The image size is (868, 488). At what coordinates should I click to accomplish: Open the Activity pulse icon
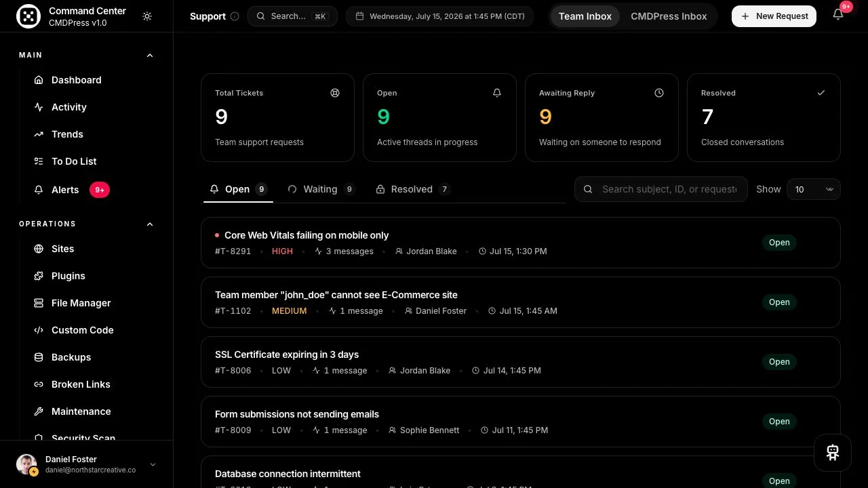coord(39,107)
